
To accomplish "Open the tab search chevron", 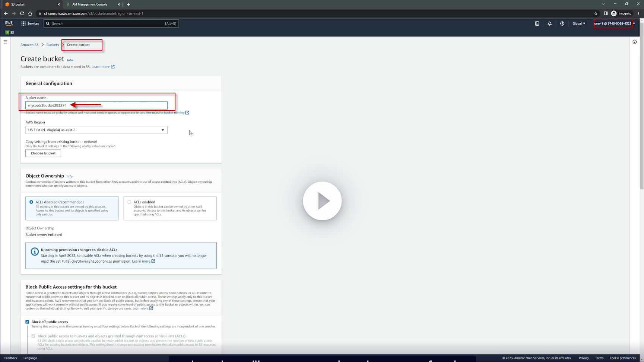I will (x=603, y=4).
